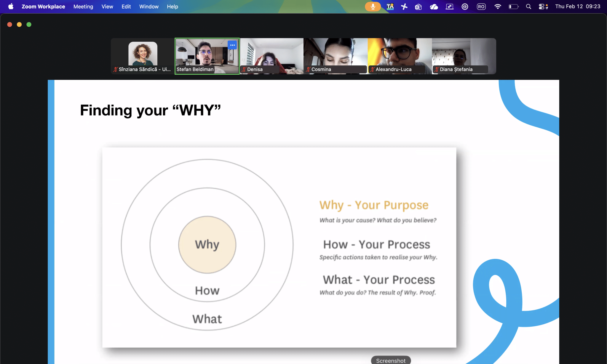The height and width of the screenshot is (364, 607).
Task: Switch RO keyboard input source
Action: [481, 7]
